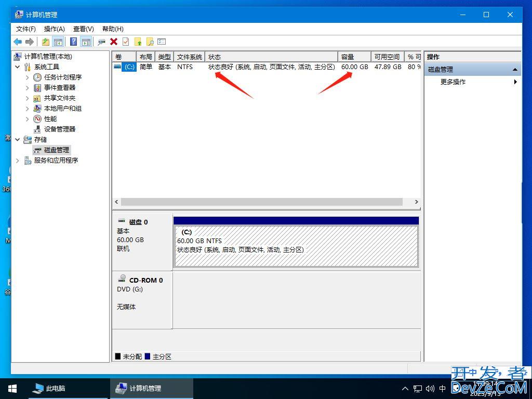The image size is (532, 399).
Task: Expand the 服务和应用程序 tree node
Action: 18,160
